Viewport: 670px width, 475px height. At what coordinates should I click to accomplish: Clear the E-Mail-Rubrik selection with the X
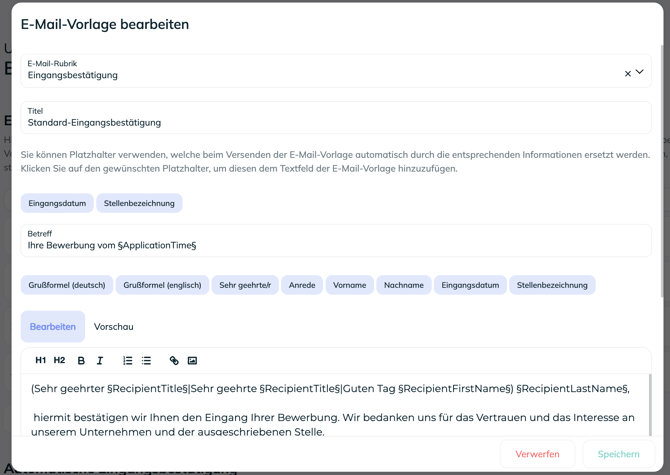[x=628, y=73]
